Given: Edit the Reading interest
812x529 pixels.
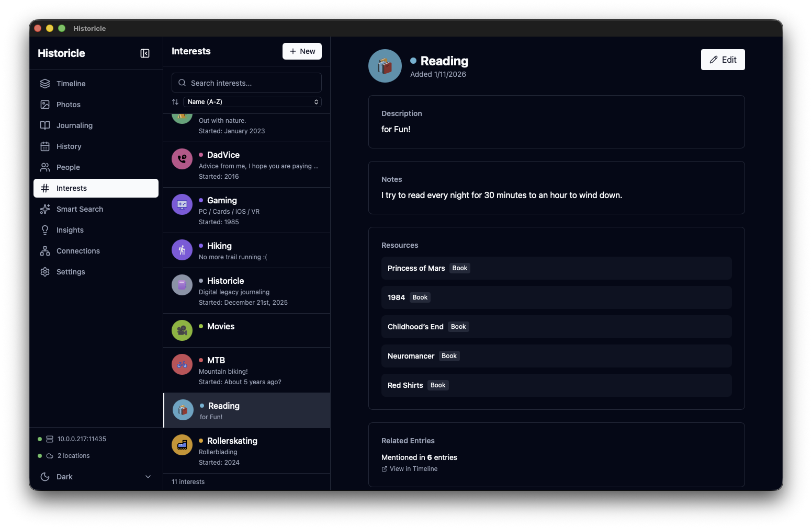Looking at the screenshot, I should 723,60.
